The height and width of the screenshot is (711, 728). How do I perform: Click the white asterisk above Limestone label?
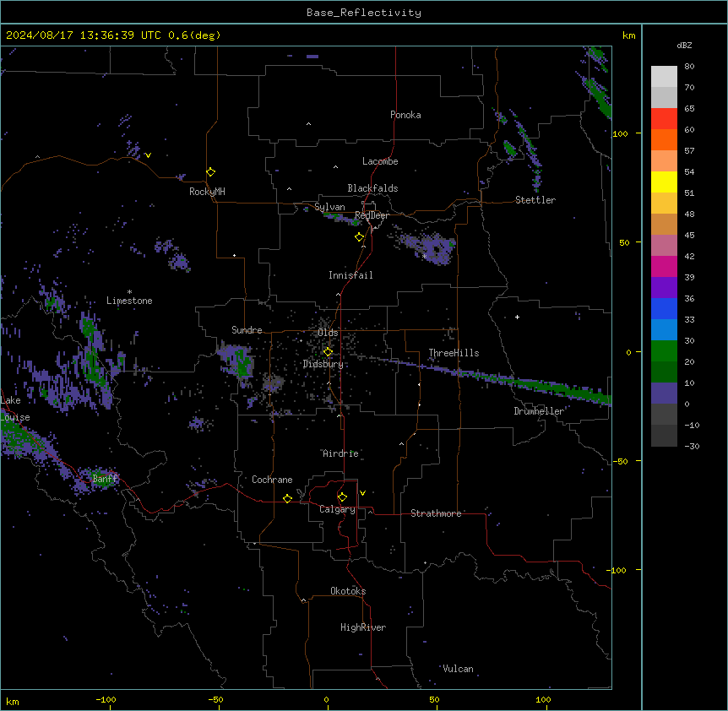129,292
